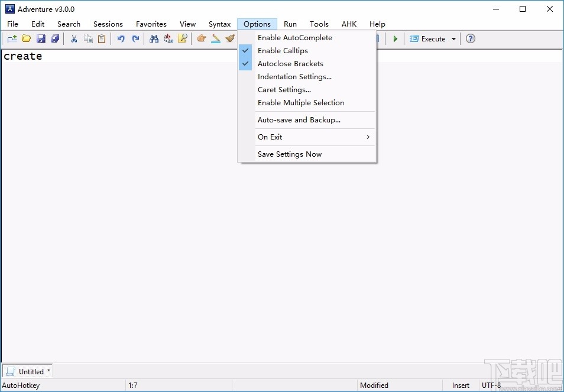Click the broom clear-marks toolbar icon
The image size is (564, 392).
[230, 38]
